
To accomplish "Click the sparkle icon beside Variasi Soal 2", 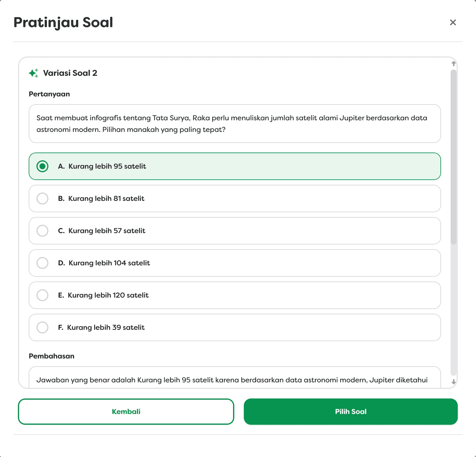I will [33, 73].
